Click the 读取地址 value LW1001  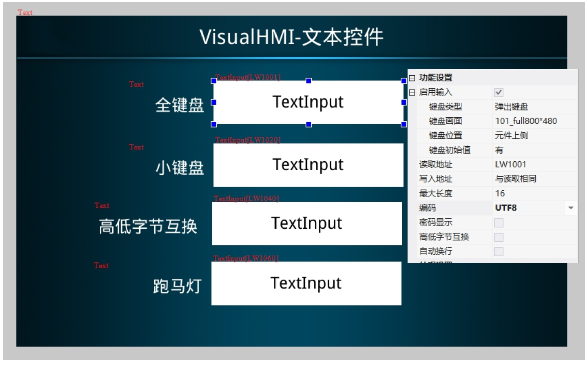pos(510,165)
